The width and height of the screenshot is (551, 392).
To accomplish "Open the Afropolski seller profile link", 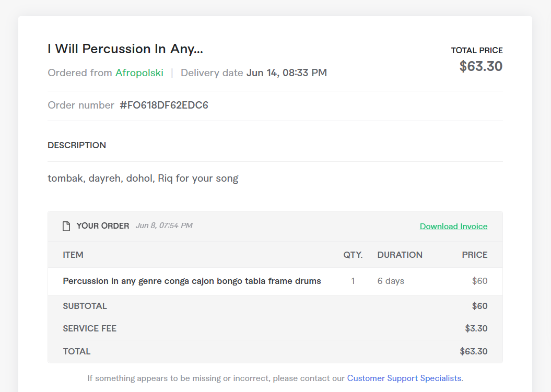I will (139, 73).
